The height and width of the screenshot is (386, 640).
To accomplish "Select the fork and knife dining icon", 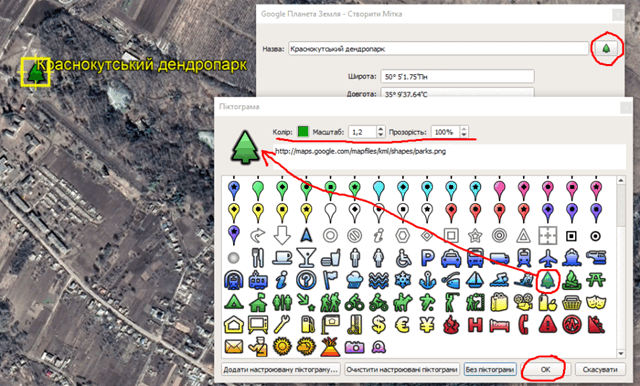I will (258, 258).
